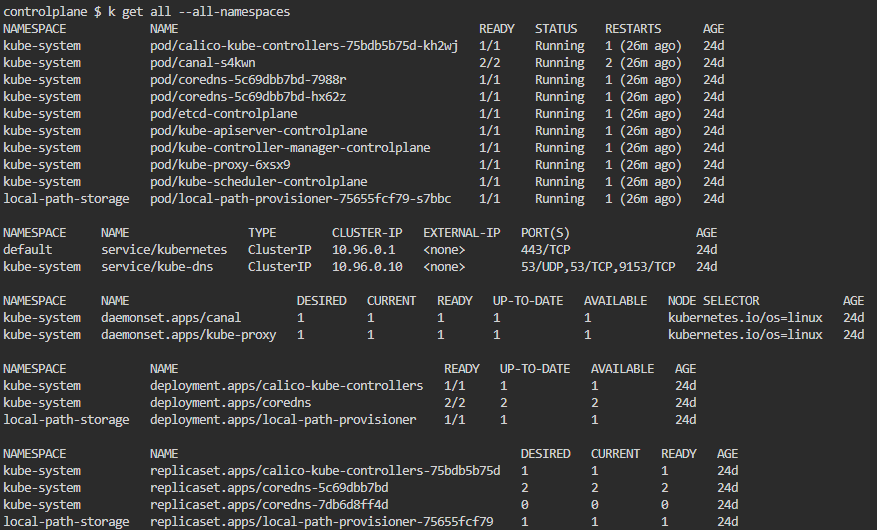The image size is (877, 530).
Task: Click the EXTERNAL-IP column header
Action: 461,232
